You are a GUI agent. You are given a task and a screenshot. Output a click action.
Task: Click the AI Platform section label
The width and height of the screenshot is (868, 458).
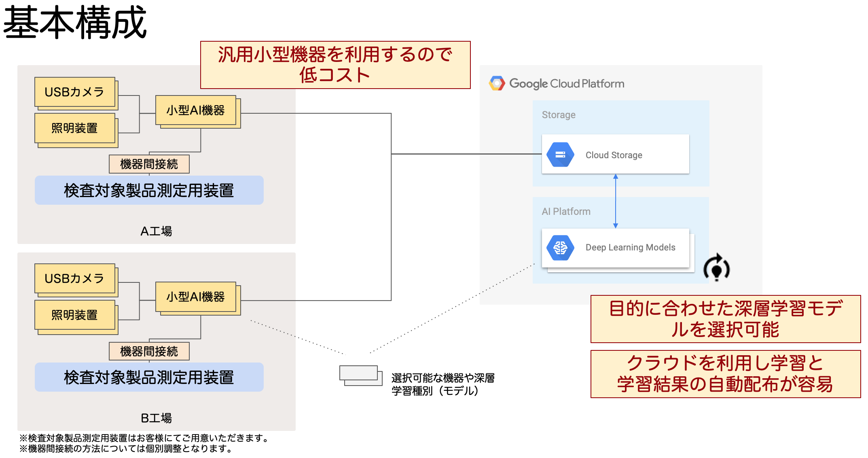pos(566,212)
